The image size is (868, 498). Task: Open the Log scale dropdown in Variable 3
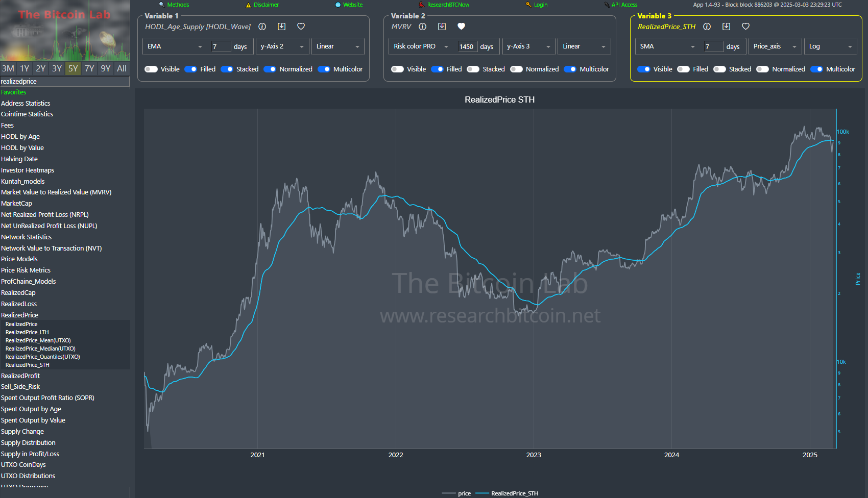(x=830, y=46)
